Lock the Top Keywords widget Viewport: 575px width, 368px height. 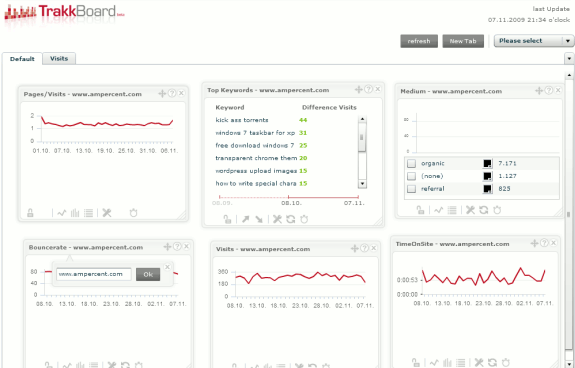coord(227,219)
